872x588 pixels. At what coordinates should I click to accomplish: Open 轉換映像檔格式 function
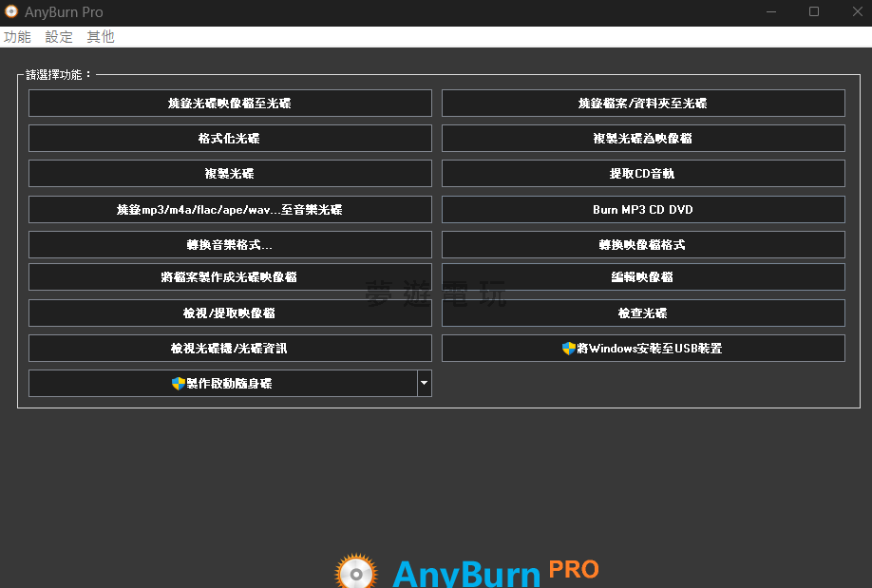coord(643,245)
